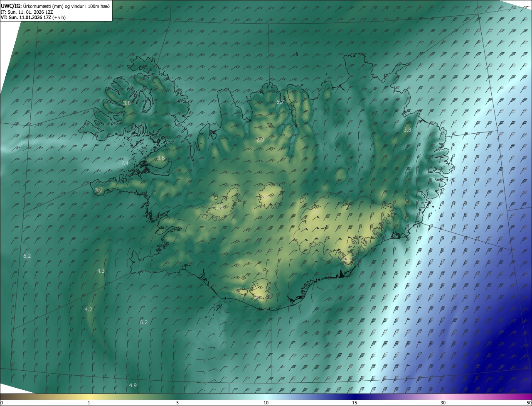Click the 4.3 value southwest of Reykjanes
The width and height of the screenshot is (532, 406).
[x=101, y=271]
